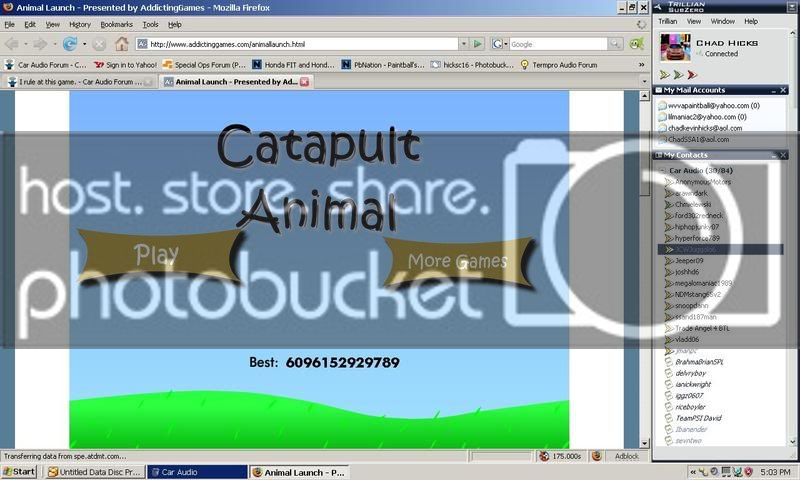Click the Forward navigation arrow
This screenshot has height=480, width=800.
tap(40, 44)
